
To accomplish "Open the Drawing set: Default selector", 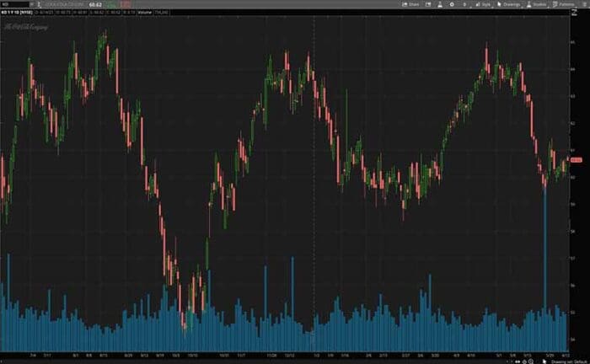I will click(569, 361).
